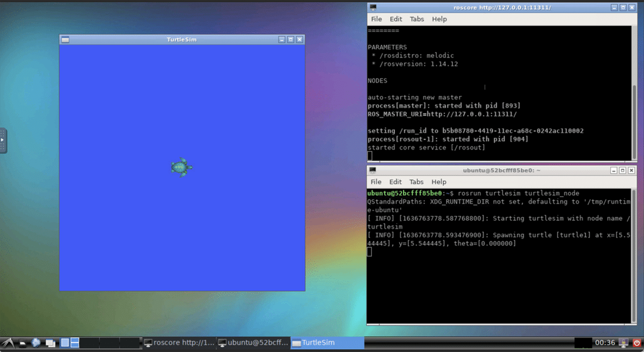
Task: Click the "setting /run_id to" line
Action: (x=475, y=131)
